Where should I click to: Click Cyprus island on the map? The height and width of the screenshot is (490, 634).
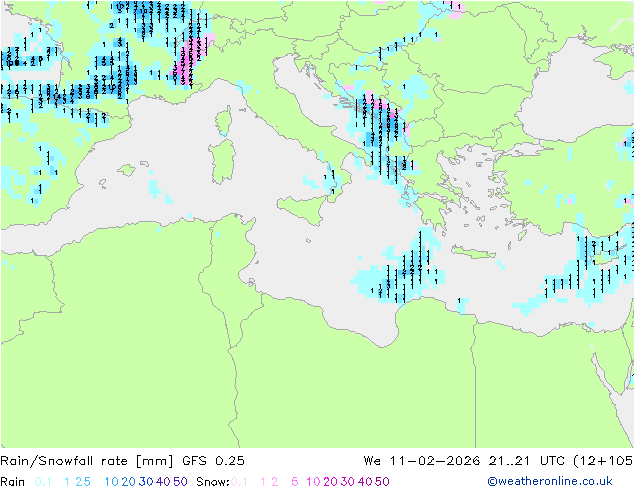603,258
